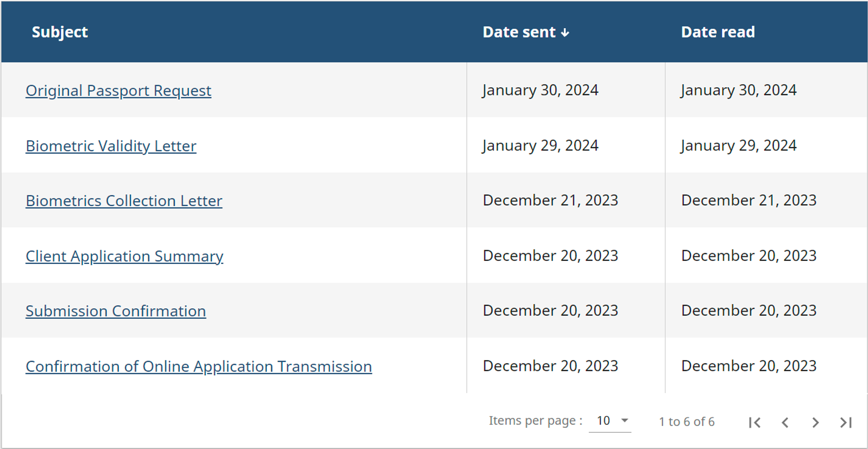Jump to the last page of results
This screenshot has height=449, width=868.
point(846,423)
